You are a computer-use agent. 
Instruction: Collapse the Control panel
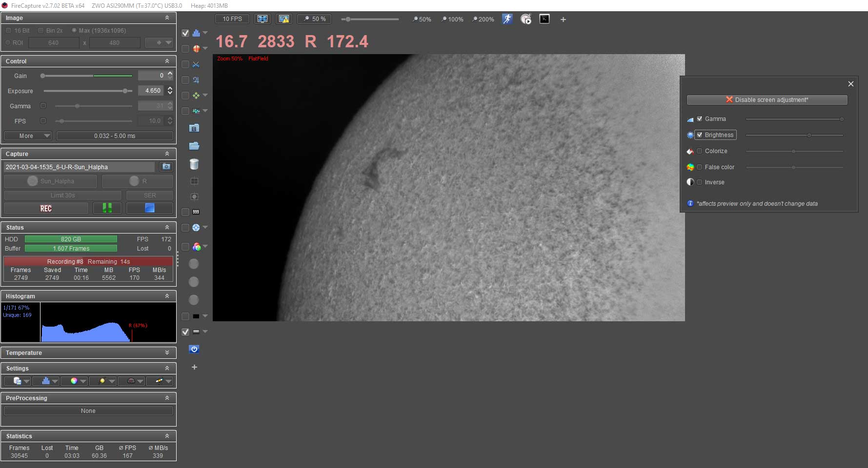tap(167, 61)
